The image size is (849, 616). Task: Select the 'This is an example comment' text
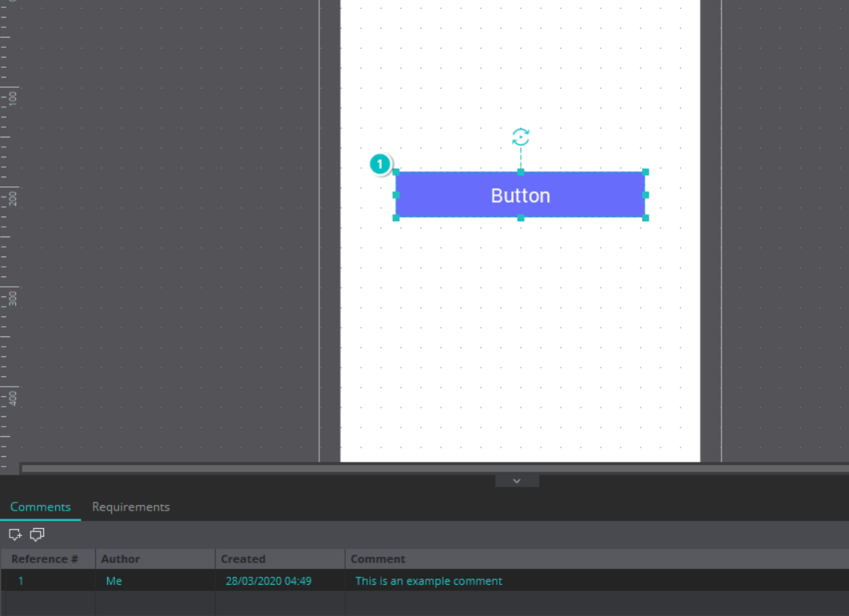point(428,581)
